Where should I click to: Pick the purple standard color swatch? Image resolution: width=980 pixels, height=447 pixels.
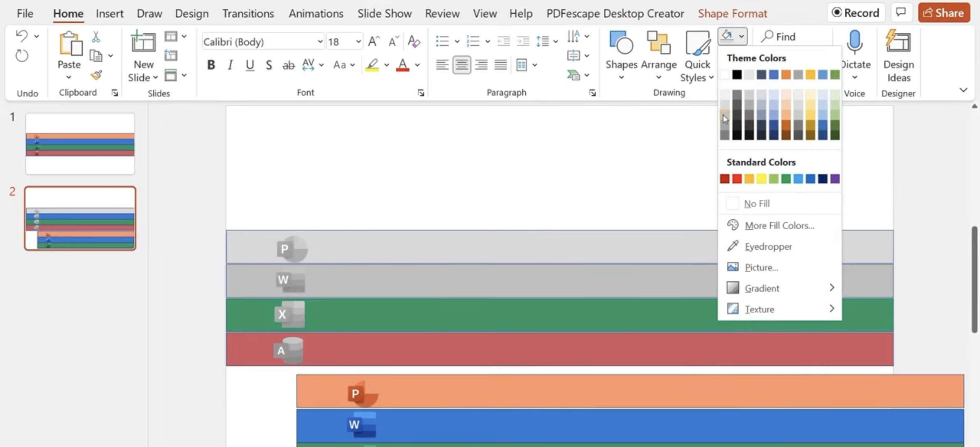(x=835, y=179)
